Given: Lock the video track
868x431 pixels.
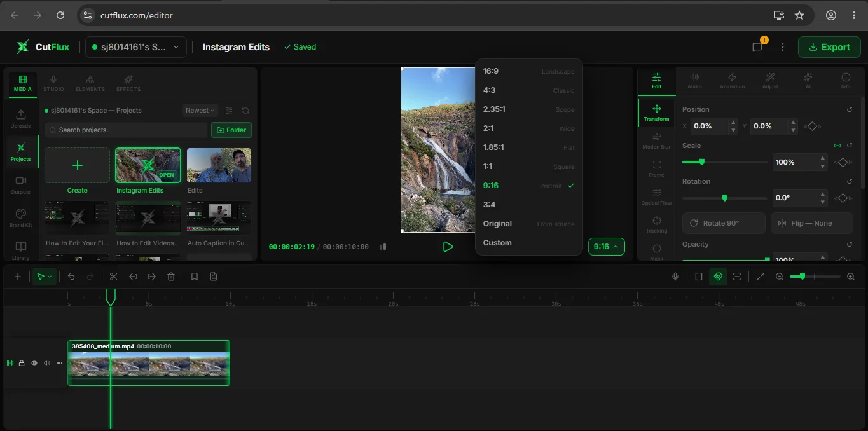Looking at the screenshot, I should pyautogui.click(x=22, y=363).
